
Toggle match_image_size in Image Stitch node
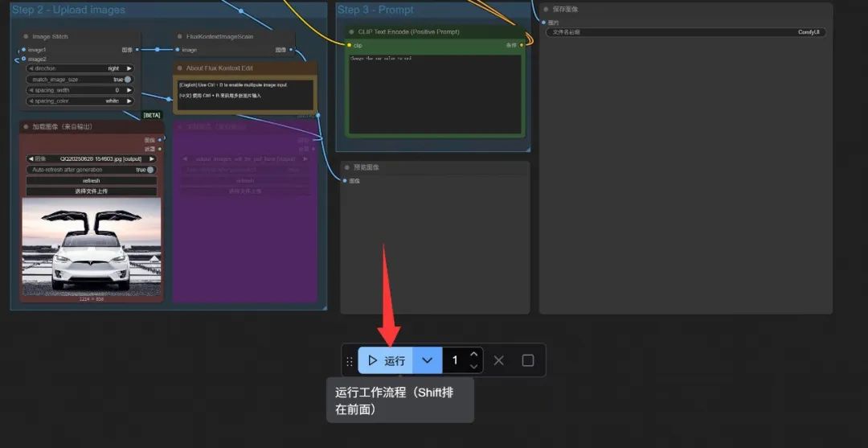[x=127, y=80]
